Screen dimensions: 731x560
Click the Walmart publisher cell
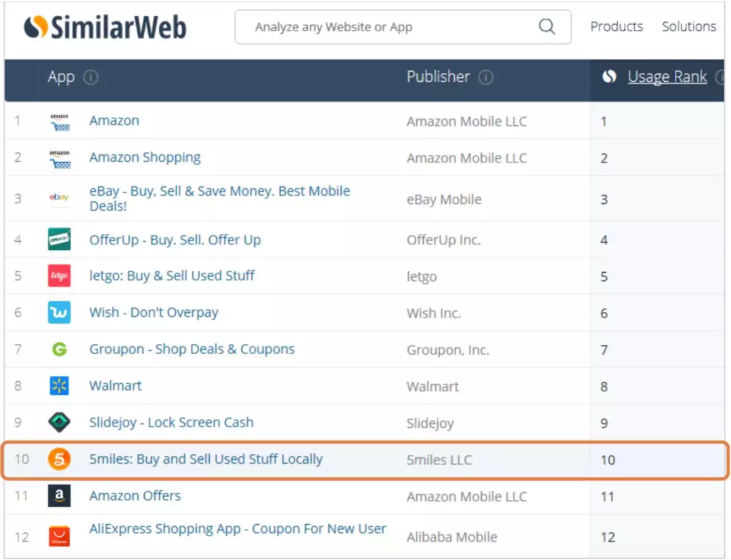coord(433,387)
